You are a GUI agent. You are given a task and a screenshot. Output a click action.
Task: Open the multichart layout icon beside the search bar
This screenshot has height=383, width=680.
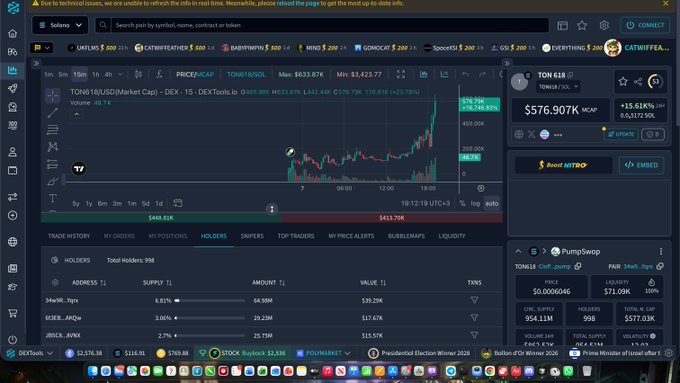562,26
